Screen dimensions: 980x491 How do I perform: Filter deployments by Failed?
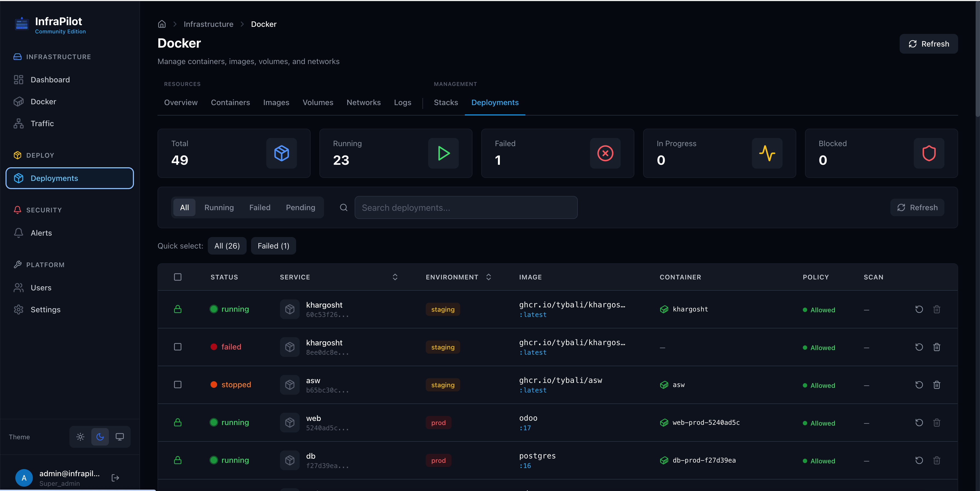click(260, 208)
